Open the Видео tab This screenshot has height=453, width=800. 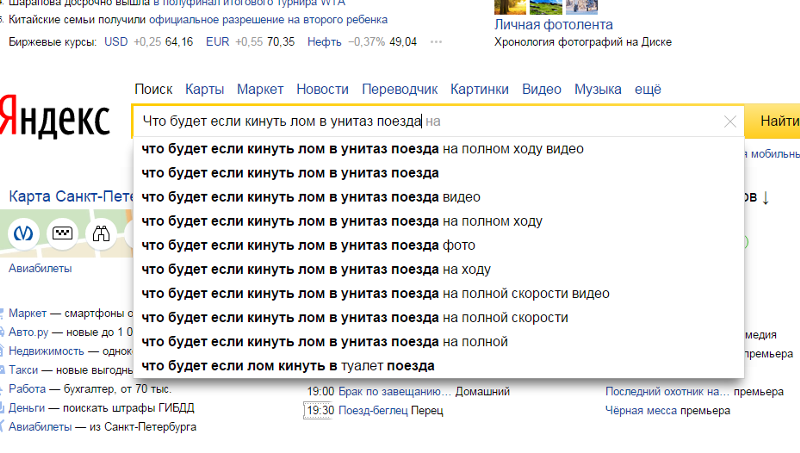click(x=542, y=89)
